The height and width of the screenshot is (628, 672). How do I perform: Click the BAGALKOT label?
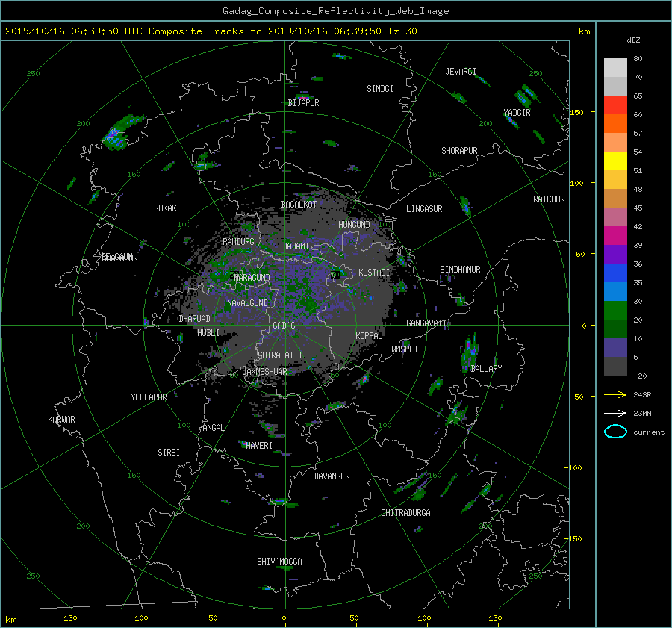click(299, 205)
